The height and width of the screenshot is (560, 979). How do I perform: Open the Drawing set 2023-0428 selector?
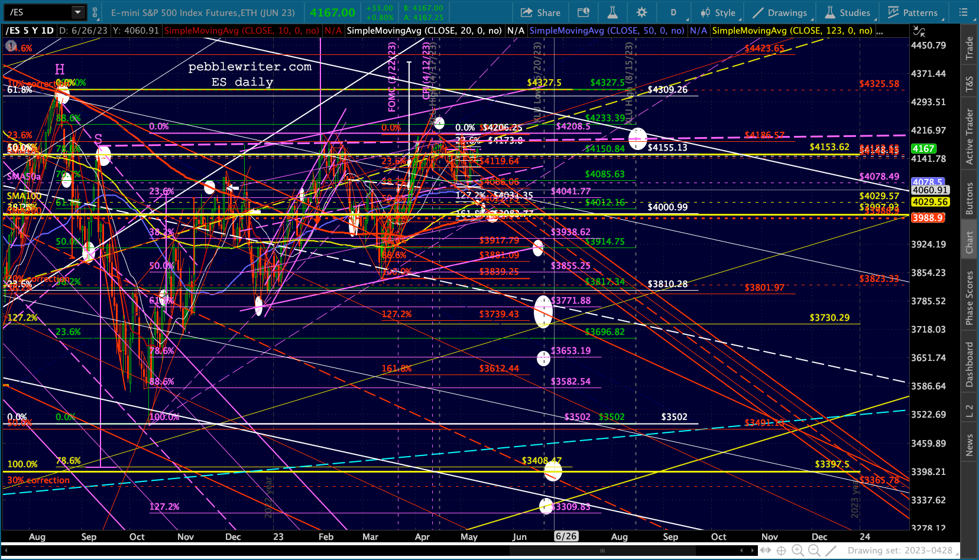[x=900, y=551]
